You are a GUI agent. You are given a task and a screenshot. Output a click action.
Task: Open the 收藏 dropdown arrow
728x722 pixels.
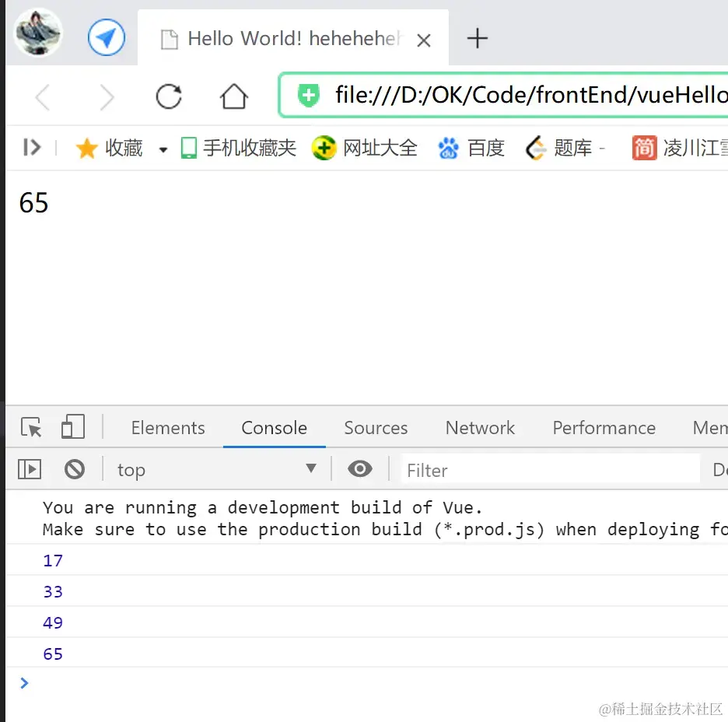(x=163, y=149)
